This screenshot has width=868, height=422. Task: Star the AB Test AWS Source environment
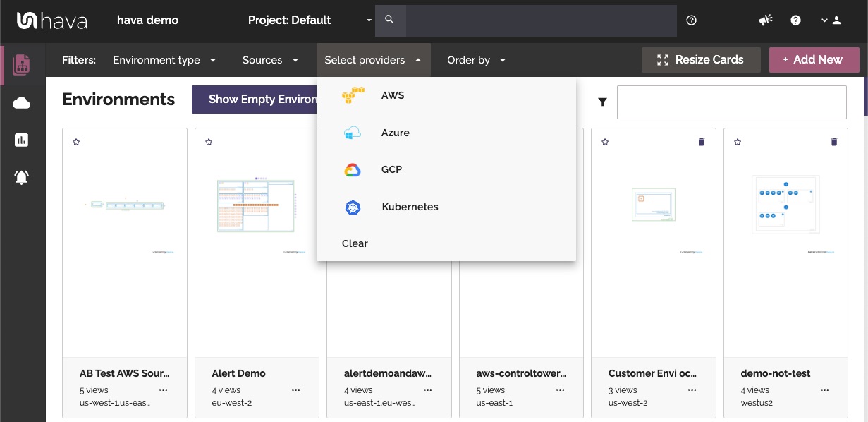76,142
